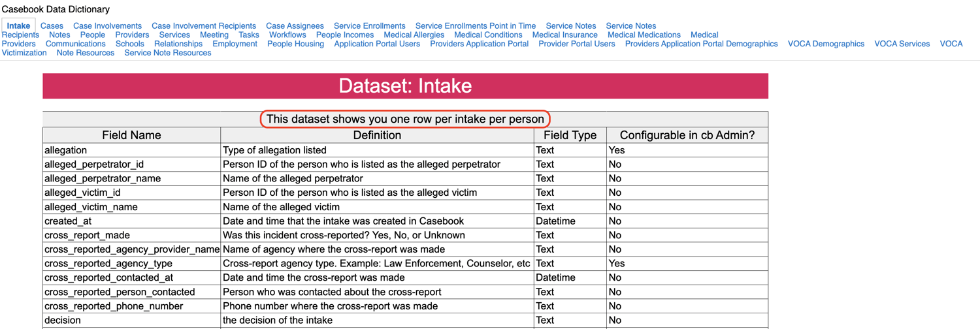Open the Cases tab
980x329 pixels.
coord(52,26)
